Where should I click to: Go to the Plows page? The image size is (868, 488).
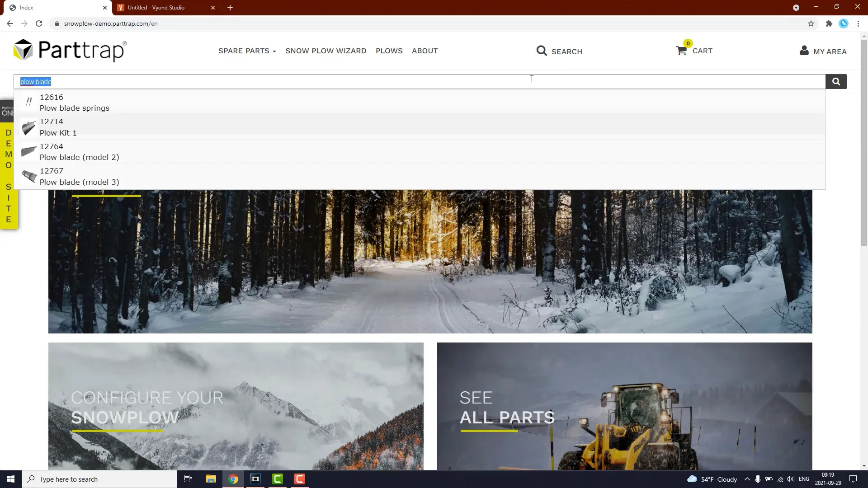[x=389, y=51]
